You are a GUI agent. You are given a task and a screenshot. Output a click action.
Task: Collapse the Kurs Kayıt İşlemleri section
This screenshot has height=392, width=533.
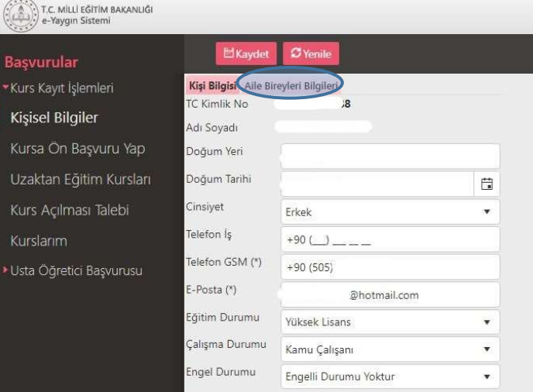point(59,88)
